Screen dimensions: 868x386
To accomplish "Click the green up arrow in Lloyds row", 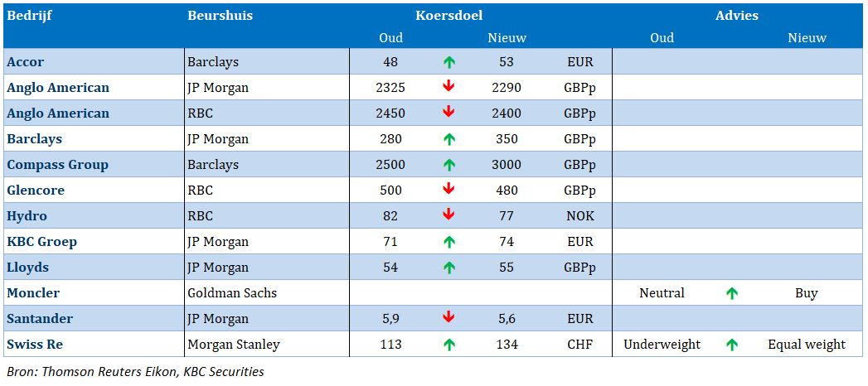I will (x=449, y=268).
